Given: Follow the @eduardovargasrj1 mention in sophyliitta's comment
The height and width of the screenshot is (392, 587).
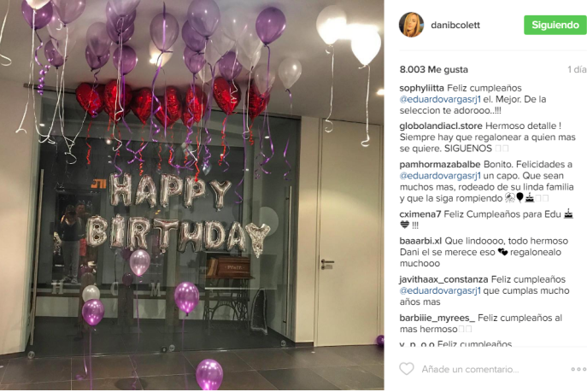Looking at the screenshot, I should point(440,100).
